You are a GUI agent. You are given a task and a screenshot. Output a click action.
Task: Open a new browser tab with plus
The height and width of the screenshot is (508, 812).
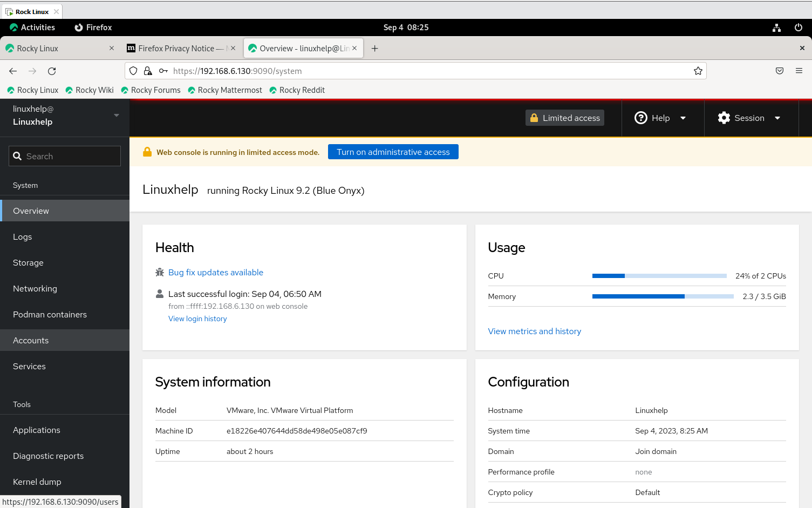click(375, 48)
